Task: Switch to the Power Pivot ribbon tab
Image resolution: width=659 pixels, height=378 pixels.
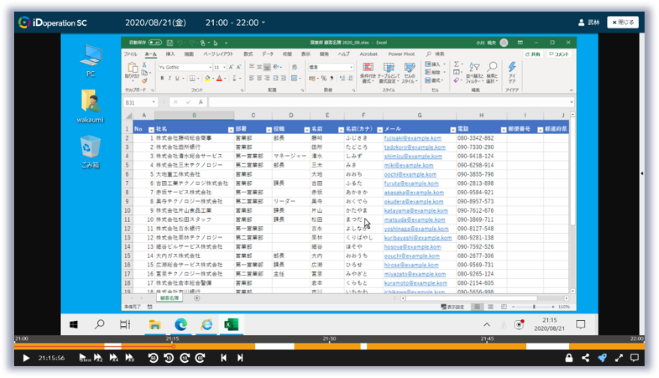Action: 401,54
